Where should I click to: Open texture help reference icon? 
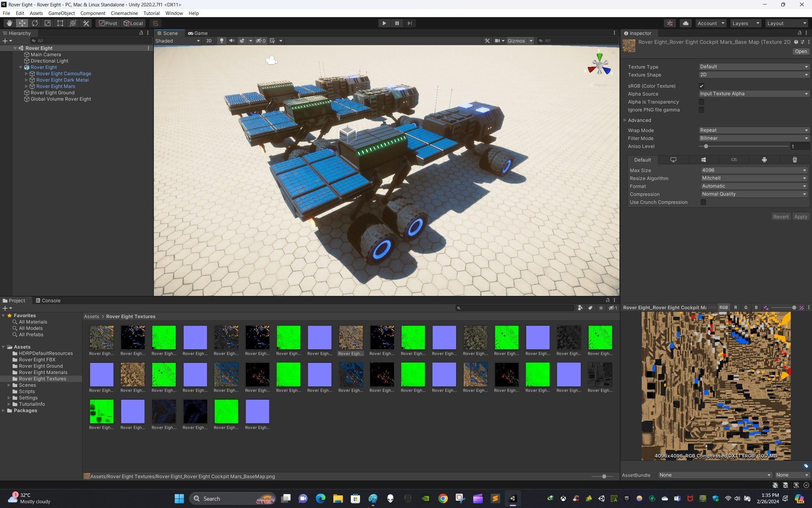click(x=796, y=42)
